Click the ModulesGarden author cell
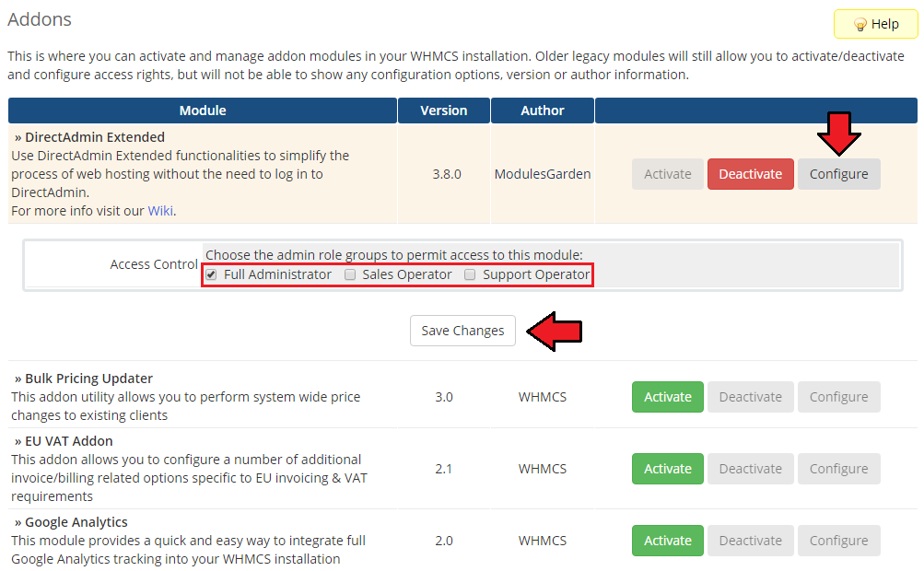 (x=542, y=174)
